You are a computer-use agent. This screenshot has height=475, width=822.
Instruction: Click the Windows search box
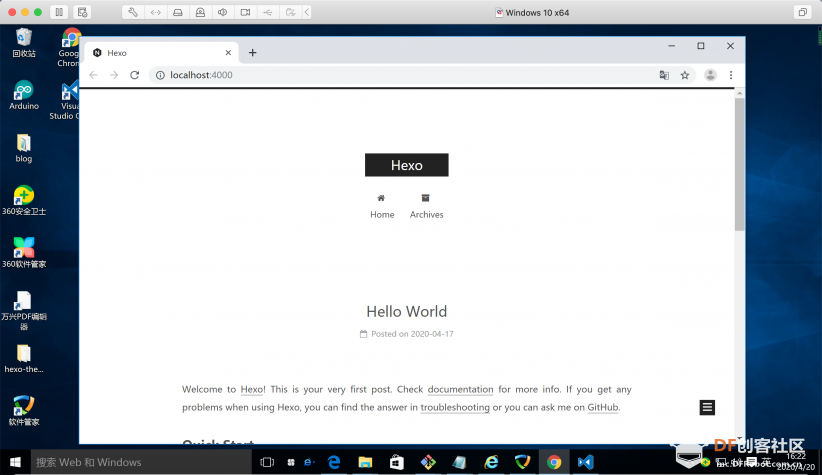pyautogui.click(x=141, y=462)
